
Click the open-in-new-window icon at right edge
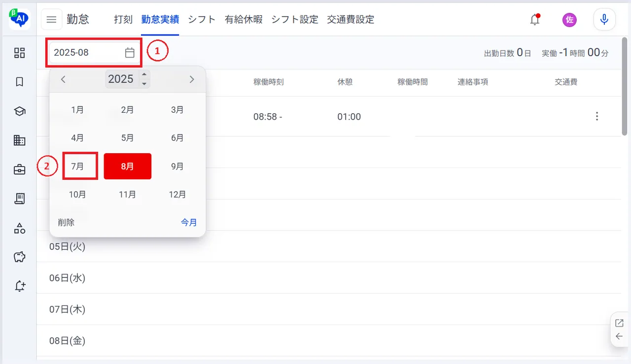[x=620, y=323]
